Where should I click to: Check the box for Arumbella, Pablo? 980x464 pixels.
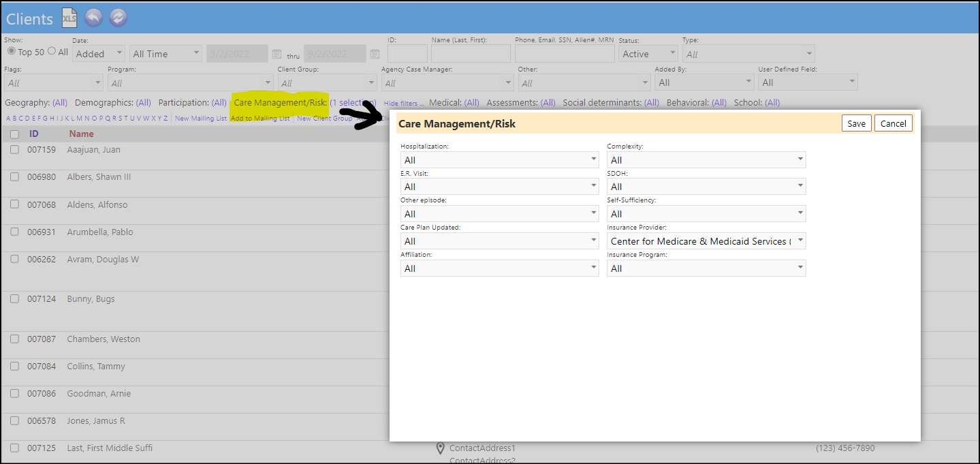tap(14, 232)
